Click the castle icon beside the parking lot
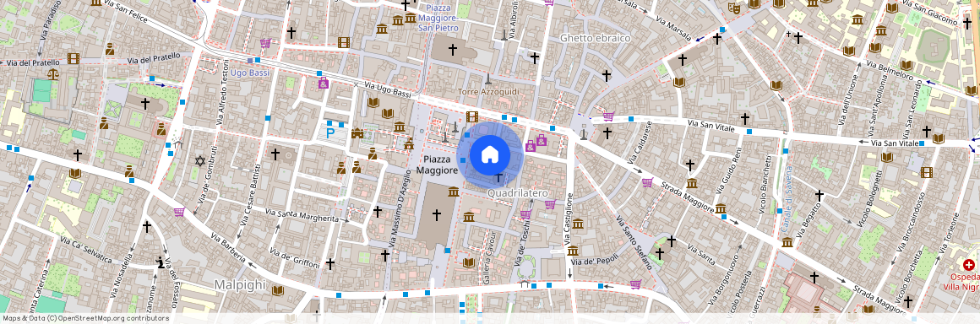This screenshot has width=980, height=324. click(357, 133)
